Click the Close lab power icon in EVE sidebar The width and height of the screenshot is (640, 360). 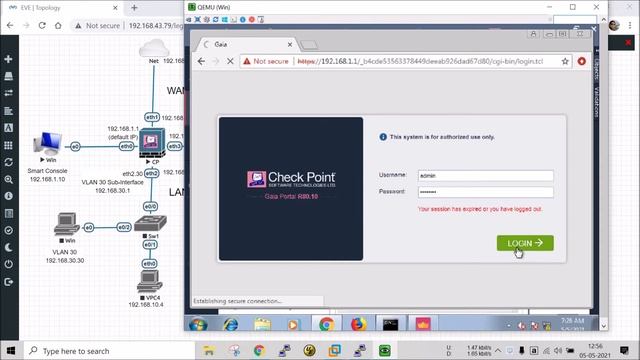pyautogui.click(x=8, y=264)
